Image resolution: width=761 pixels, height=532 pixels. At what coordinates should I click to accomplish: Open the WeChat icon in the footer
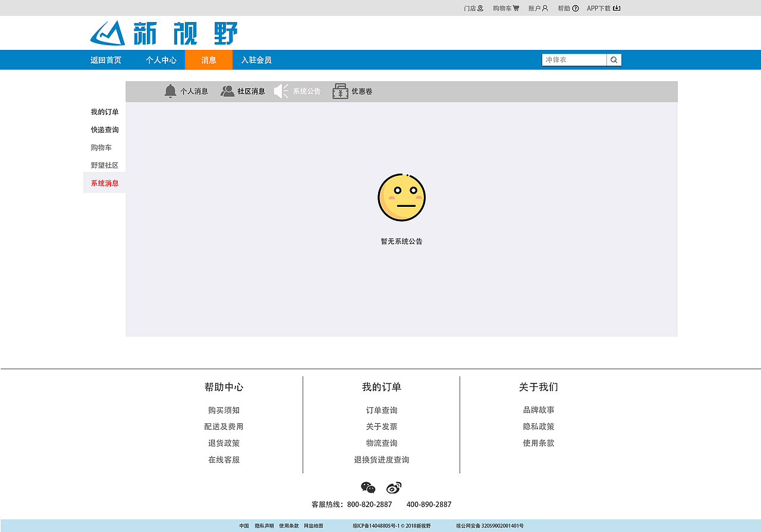tap(368, 487)
